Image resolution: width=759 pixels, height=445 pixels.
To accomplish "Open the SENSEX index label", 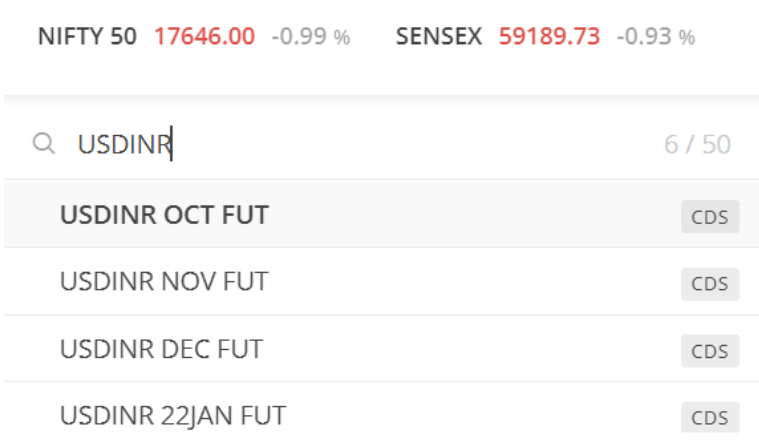I will point(439,36).
